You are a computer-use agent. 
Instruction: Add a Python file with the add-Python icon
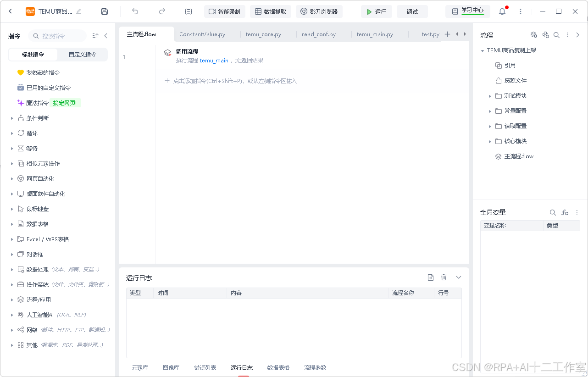pyautogui.click(x=545, y=34)
